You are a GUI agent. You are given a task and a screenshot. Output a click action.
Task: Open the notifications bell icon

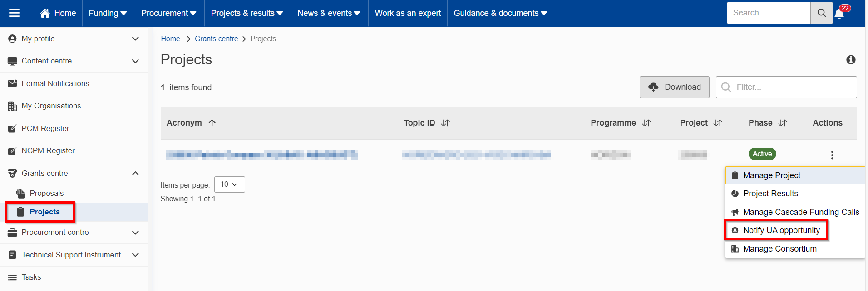839,14
